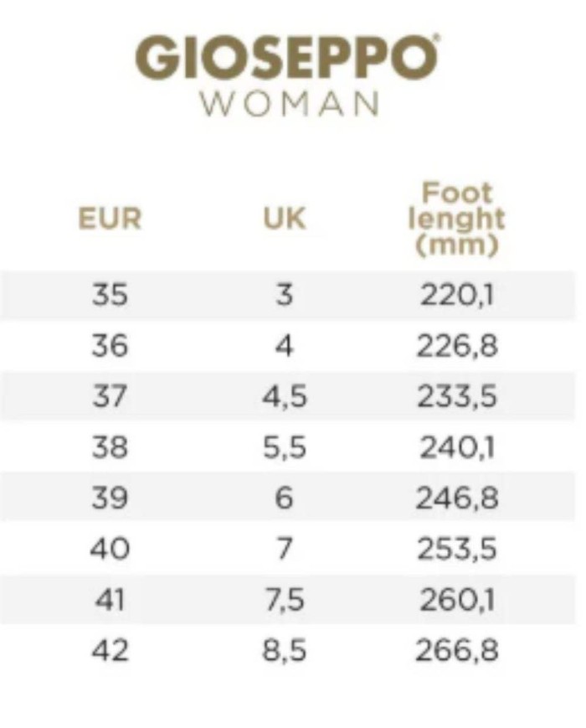
Task: Select UK size 7,5 cell
Action: (x=285, y=600)
